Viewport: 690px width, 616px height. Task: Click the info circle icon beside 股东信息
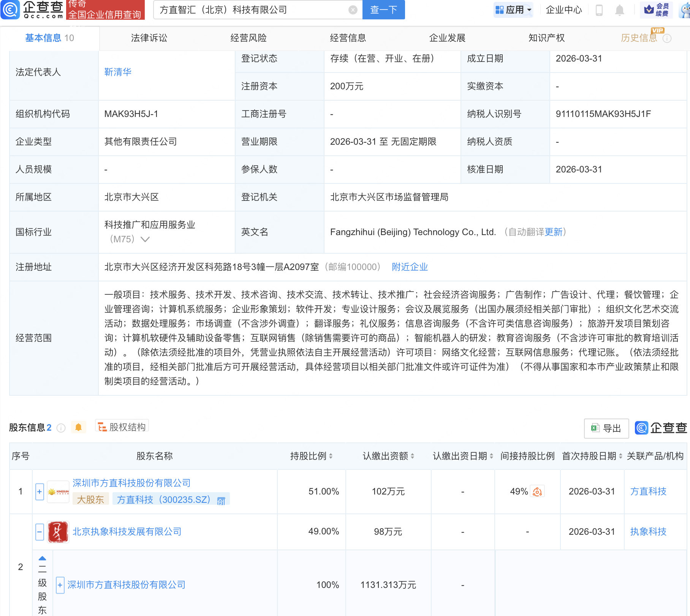coord(61,427)
